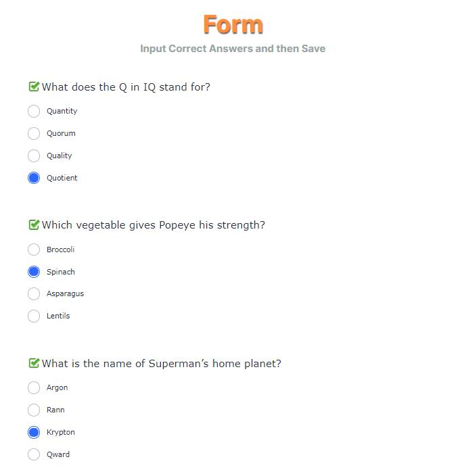
Task: Select the Quotient radio option
Action: click(34, 178)
